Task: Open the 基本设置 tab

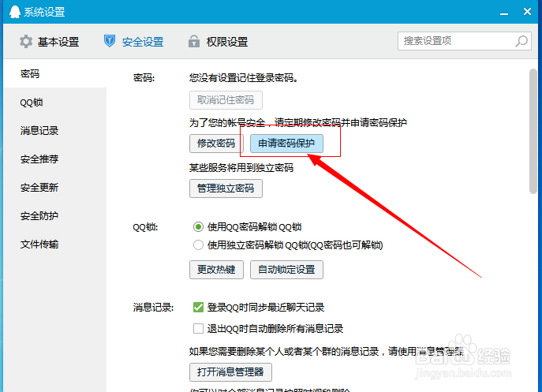Action: pyautogui.click(x=50, y=42)
